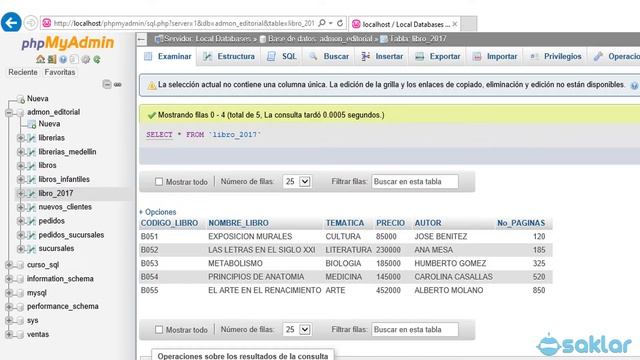Click the search magnifier in address bar
640x360 pixels.
[322, 23]
